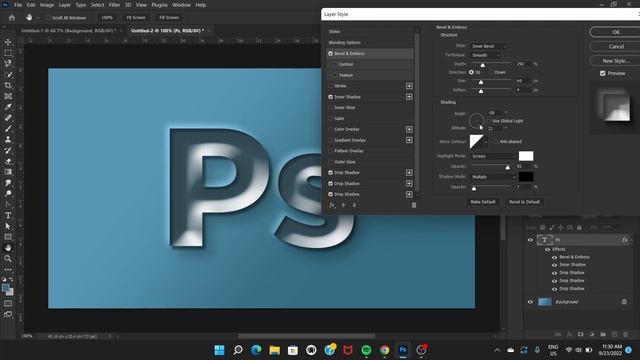The height and width of the screenshot is (360, 640).
Task: Click the Depth slider handle
Action: (x=482, y=65)
